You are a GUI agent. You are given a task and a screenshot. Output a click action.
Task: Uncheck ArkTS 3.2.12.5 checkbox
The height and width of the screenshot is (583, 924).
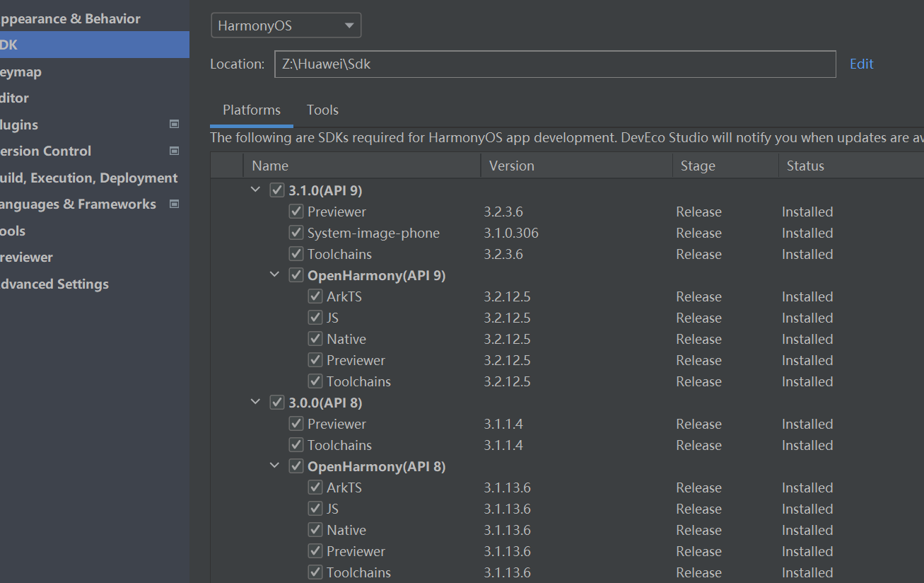315,296
